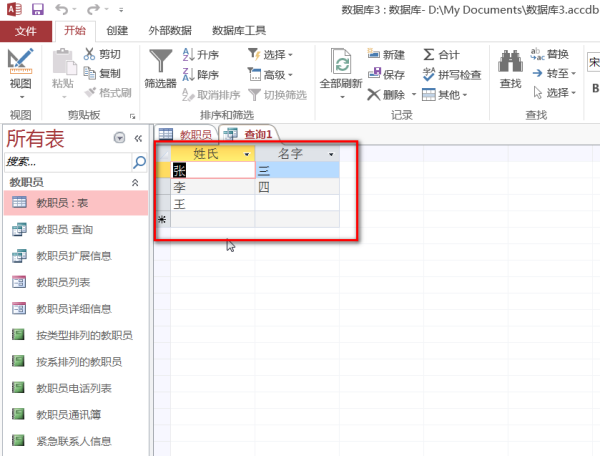Click the Redo arrow in title bar
The image size is (600, 456).
(x=93, y=9)
